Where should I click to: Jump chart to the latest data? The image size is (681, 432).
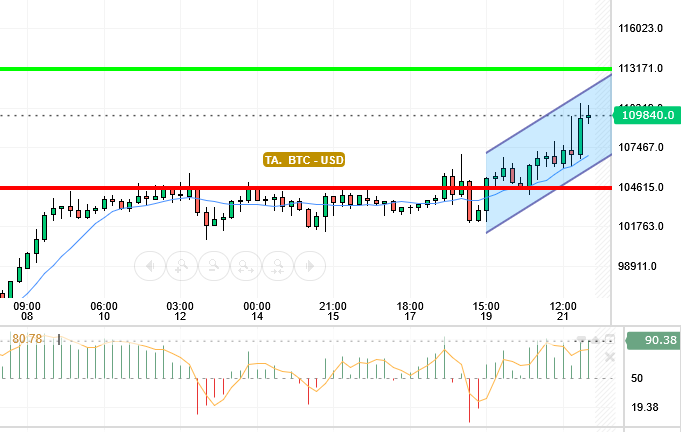point(310,266)
